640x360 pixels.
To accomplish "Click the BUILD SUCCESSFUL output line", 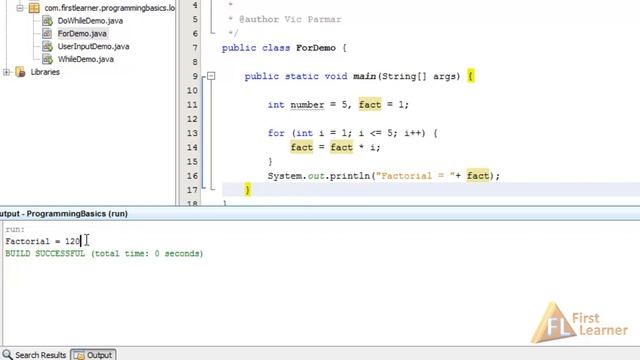I will (104, 253).
